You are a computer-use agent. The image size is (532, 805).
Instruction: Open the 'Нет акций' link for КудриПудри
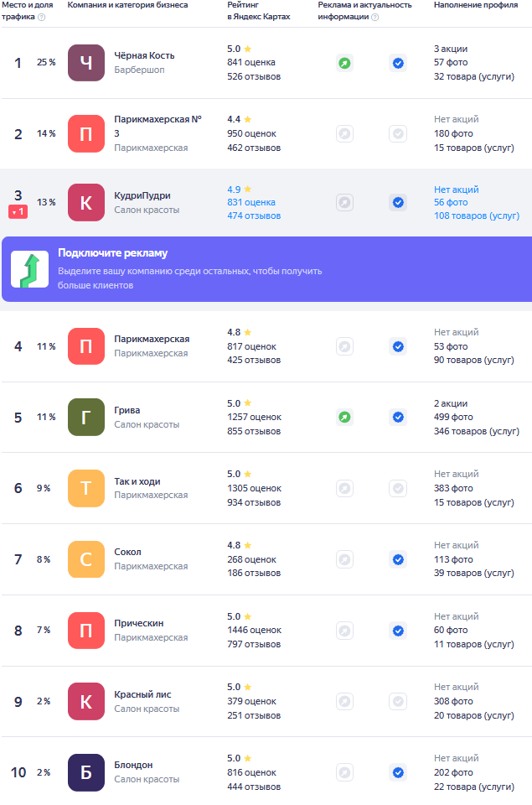pyautogui.click(x=456, y=190)
